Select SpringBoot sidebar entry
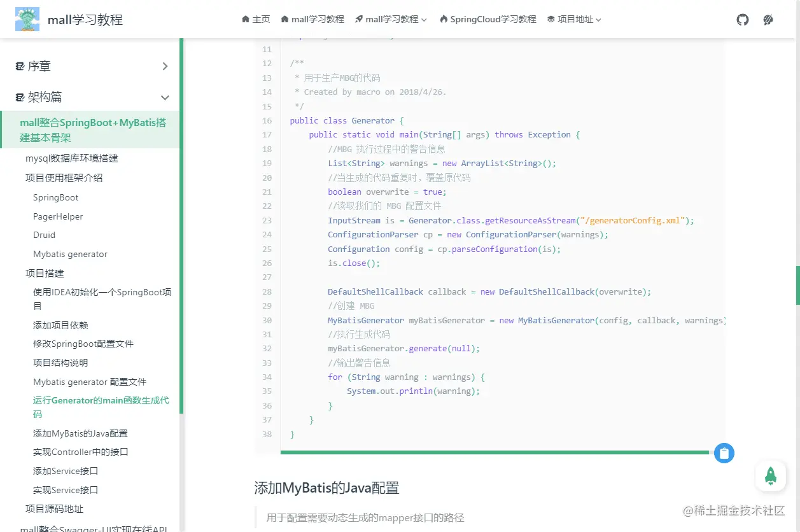The image size is (800, 532). click(x=56, y=197)
